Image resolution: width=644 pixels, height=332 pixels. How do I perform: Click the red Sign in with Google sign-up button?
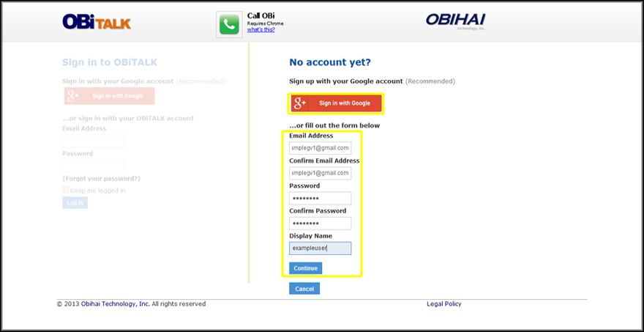[337, 103]
